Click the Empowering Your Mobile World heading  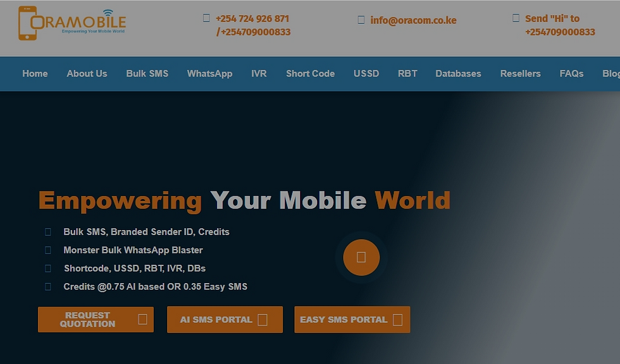(244, 201)
